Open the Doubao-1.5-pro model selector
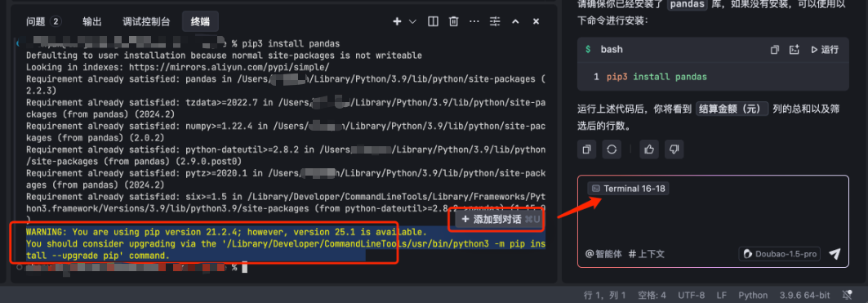 [x=780, y=254]
